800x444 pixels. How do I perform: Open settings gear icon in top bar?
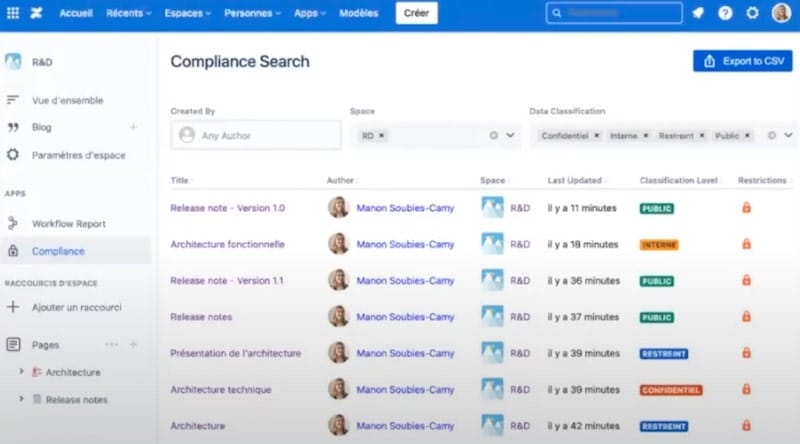[753, 13]
